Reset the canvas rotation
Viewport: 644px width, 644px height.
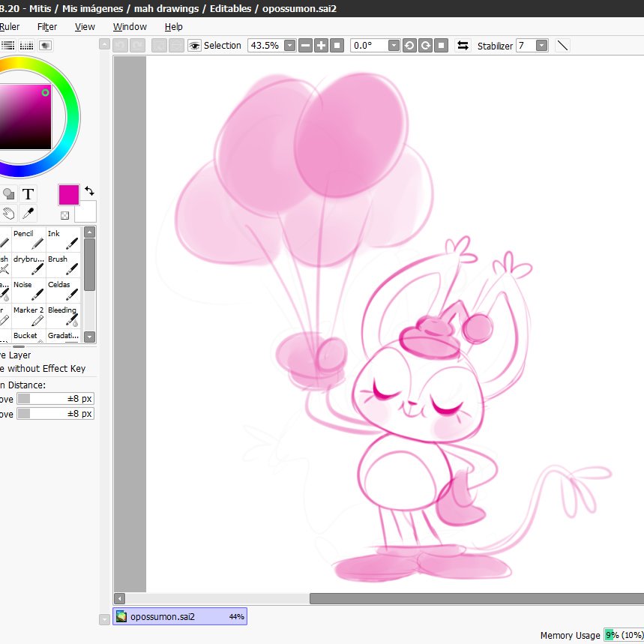(441, 46)
